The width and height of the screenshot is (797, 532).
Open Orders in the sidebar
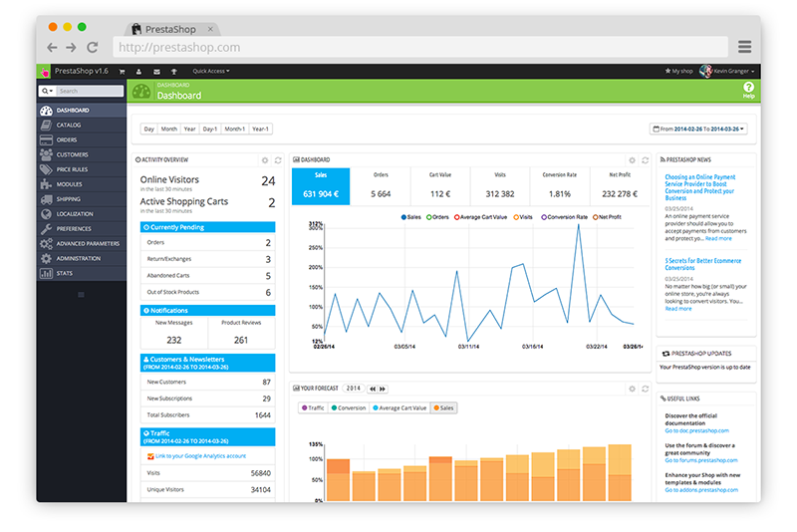click(82, 139)
